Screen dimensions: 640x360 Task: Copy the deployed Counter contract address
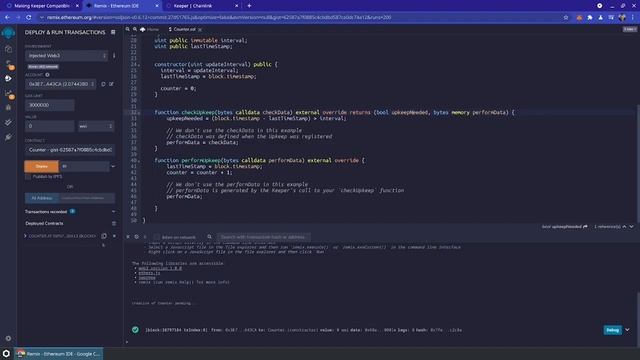coord(104,236)
